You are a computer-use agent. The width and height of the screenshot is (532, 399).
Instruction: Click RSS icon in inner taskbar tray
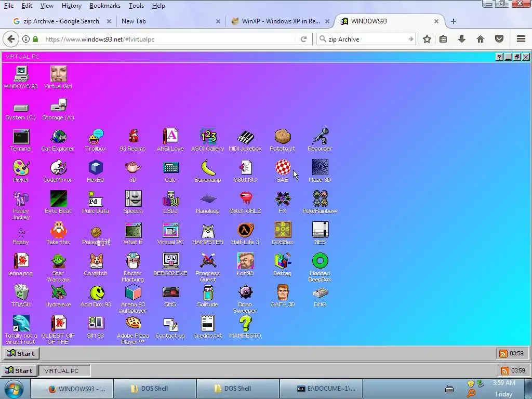(503, 353)
